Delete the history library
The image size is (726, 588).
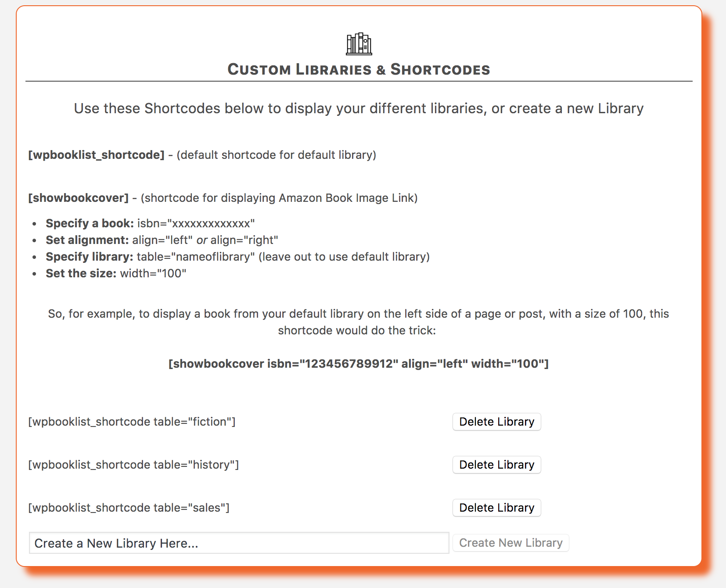point(496,465)
